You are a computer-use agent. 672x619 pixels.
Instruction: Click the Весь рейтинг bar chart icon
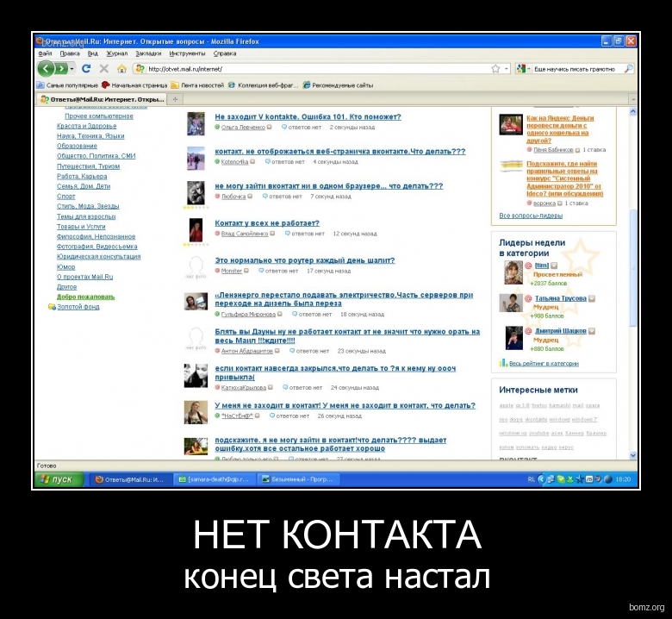503,363
